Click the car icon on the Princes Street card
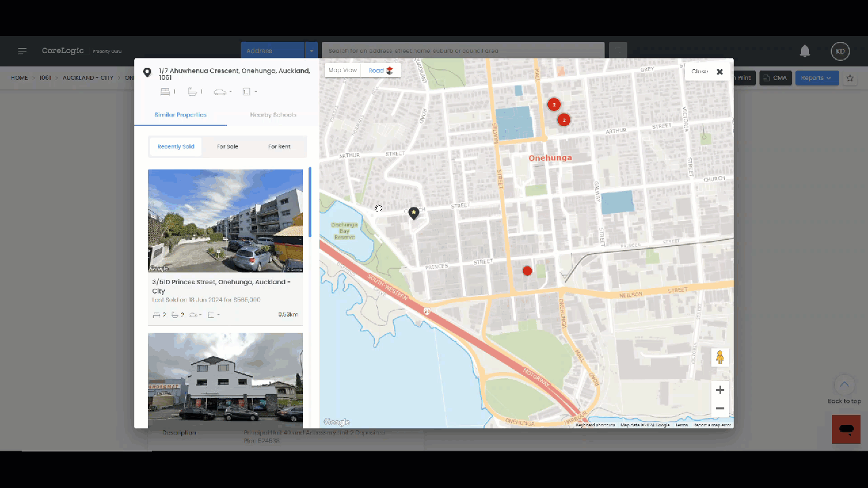Viewport: 868px width, 488px height. pos(193,314)
